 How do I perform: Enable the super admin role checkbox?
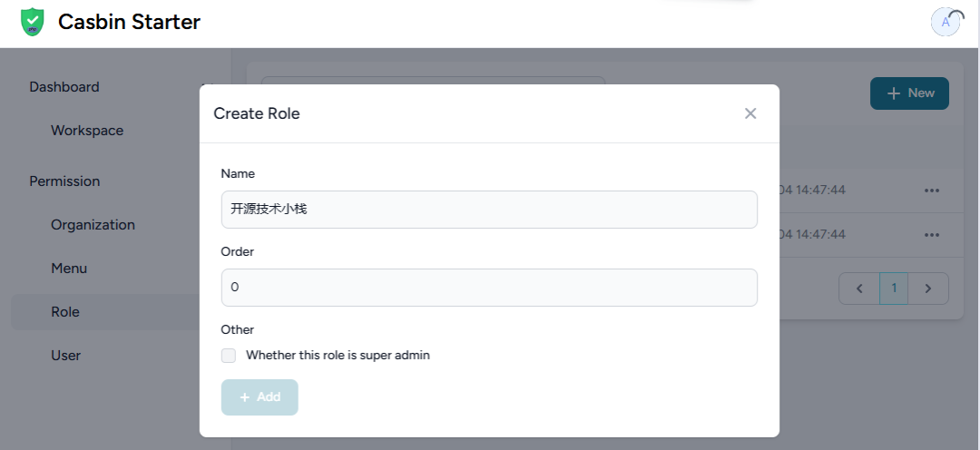pos(229,356)
